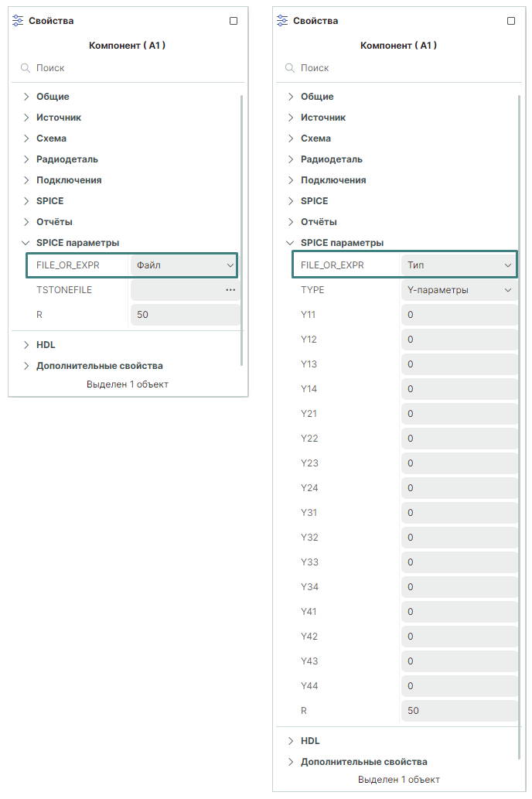Expand the HDL section in the right panel
532x799 pixels.
tap(291, 741)
